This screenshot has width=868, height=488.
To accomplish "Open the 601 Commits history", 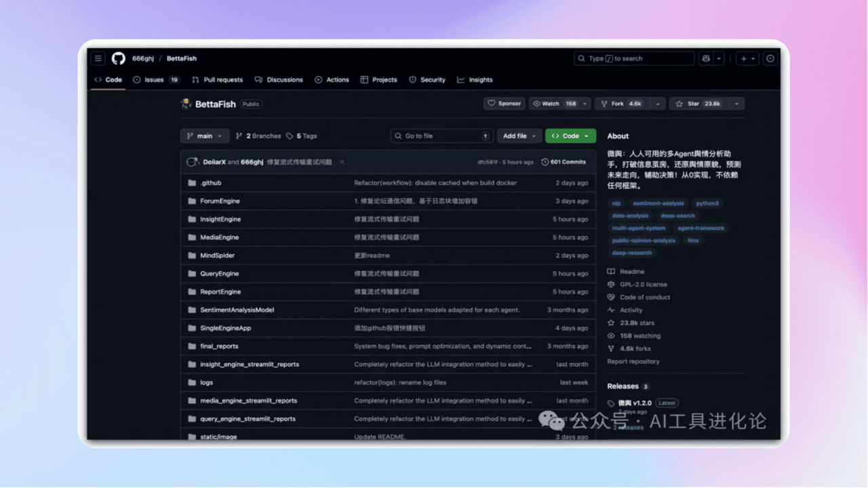I will (x=563, y=162).
